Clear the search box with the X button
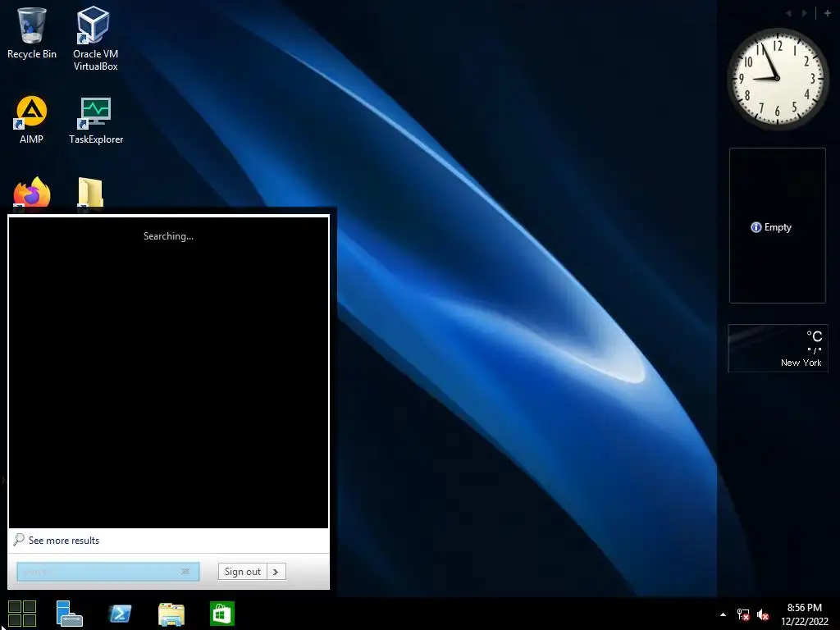Screen dimensions: 840x630 [x=185, y=572]
